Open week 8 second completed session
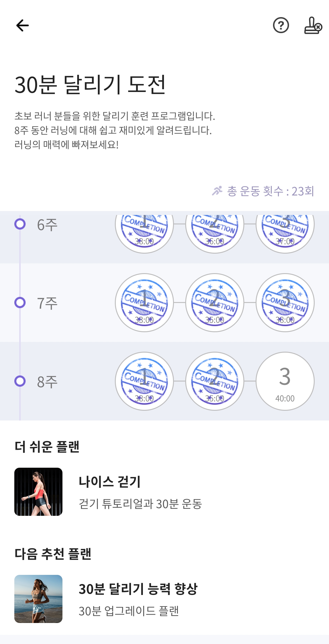Image resolution: width=329 pixels, height=644 pixels. (x=215, y=381)
